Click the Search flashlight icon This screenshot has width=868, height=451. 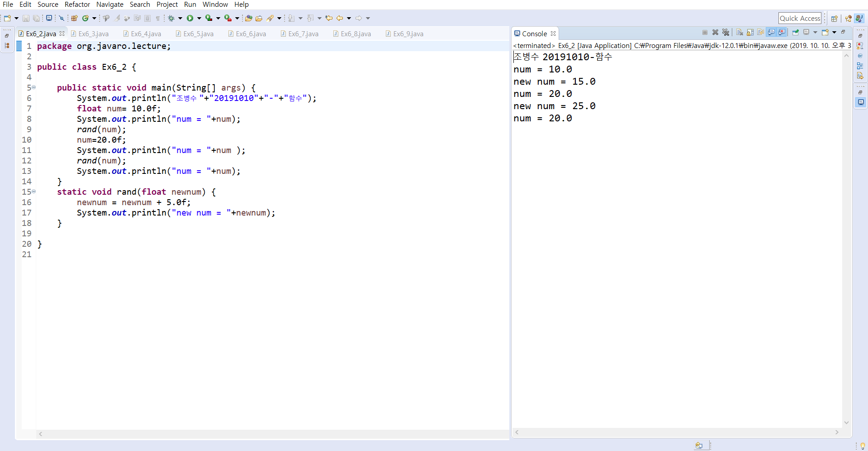pos(270,19)
